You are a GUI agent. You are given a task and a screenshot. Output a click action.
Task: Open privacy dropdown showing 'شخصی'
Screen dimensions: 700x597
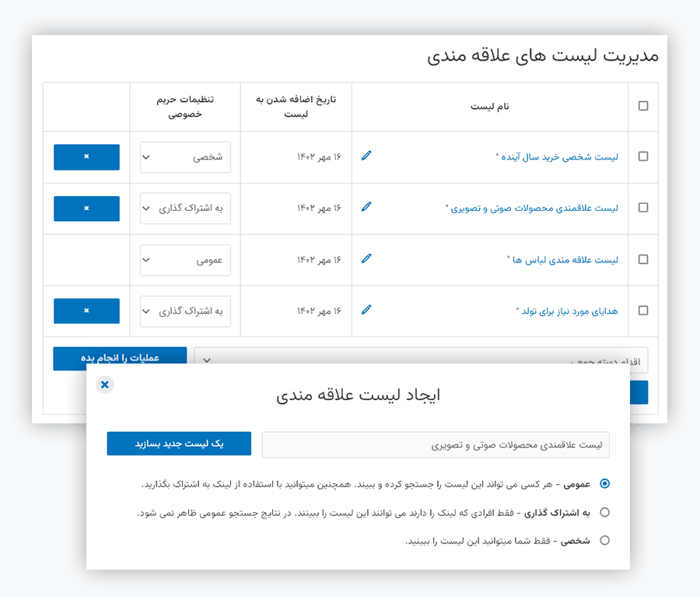pyautogui.click(x=185, y=157)
